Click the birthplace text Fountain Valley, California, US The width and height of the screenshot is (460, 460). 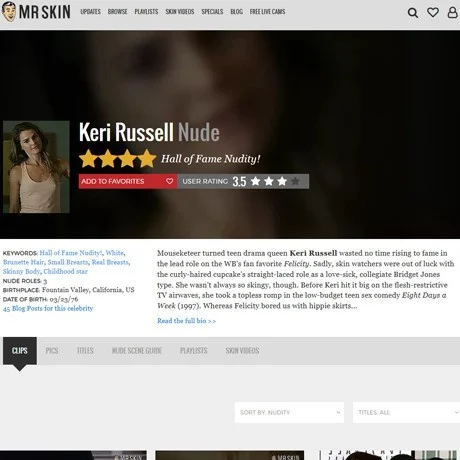pos(88,290)
